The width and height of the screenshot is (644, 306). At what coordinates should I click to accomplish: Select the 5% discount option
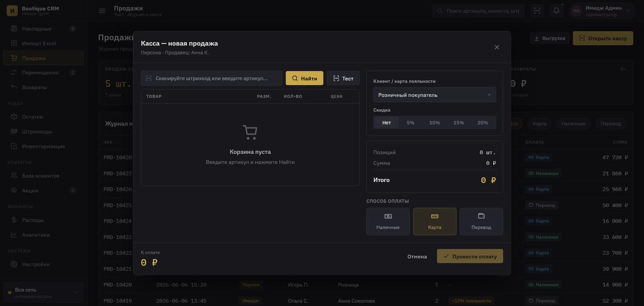click(x=411, y=122)
